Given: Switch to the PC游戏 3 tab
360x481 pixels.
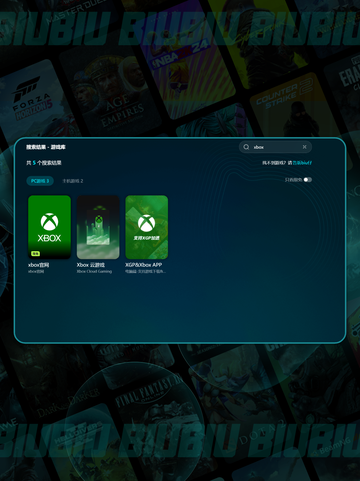Looking at the screenshot, I should (x=40, y=181).
